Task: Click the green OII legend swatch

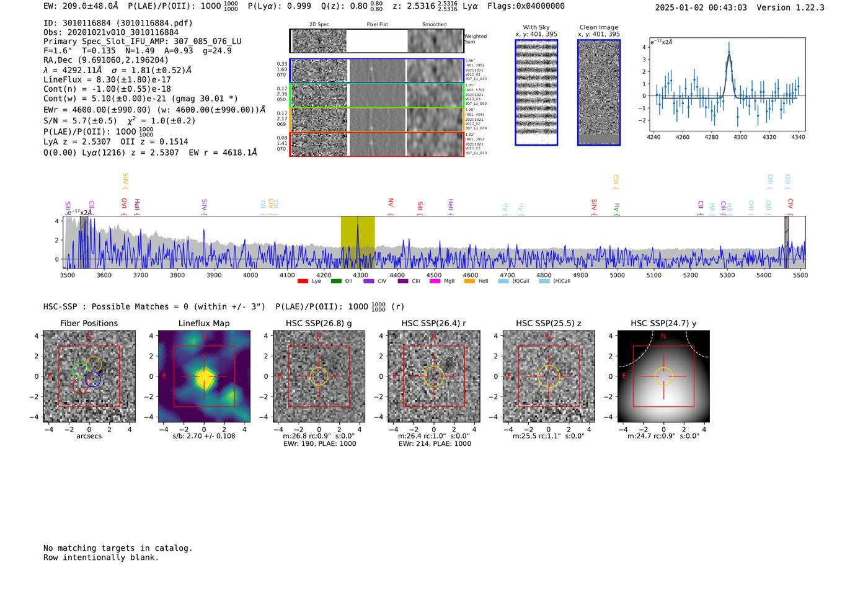Action: [336, 281]
